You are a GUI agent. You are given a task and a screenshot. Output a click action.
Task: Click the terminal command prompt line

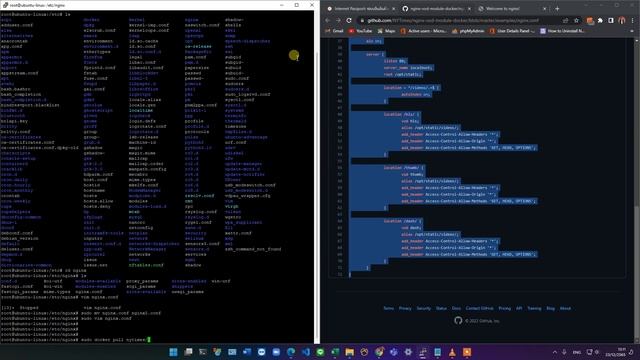[76, 340]
